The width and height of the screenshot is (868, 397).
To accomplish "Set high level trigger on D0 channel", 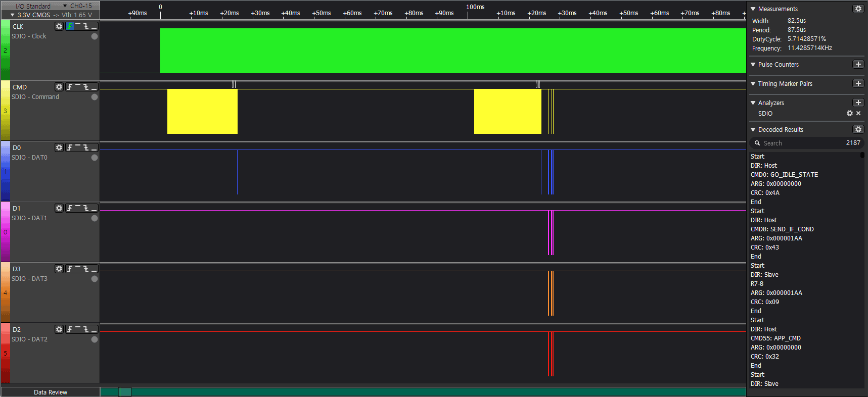I will coord(78,147).
